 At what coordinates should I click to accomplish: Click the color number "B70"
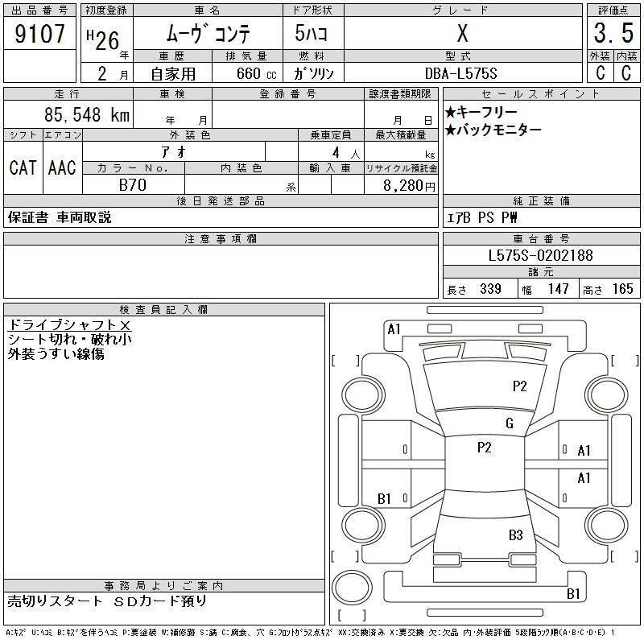click(x=132, y=185)
